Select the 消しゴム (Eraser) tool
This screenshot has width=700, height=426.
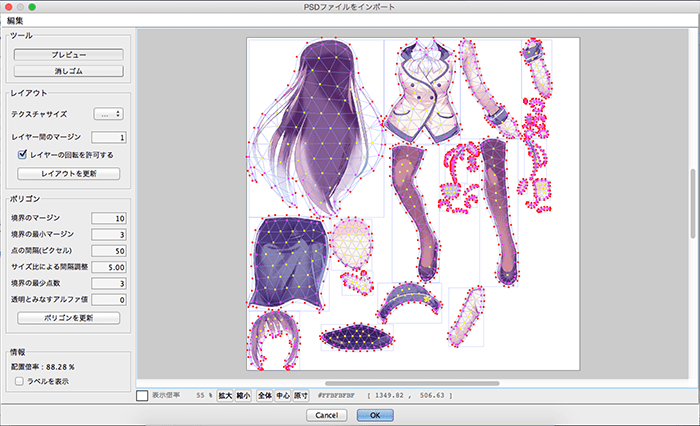pyautogui.click(x=68, y=72)
